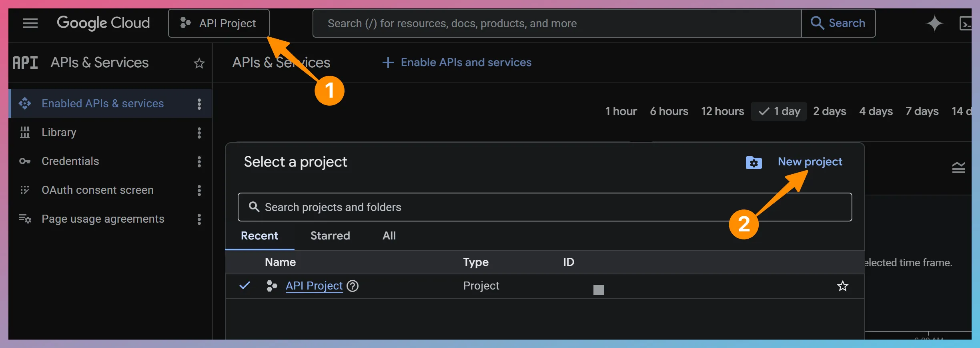Screen dimensions: 980x348
Task: Click the Google Cloud logo
Action: pyautogui.click(x=103, y=23)
